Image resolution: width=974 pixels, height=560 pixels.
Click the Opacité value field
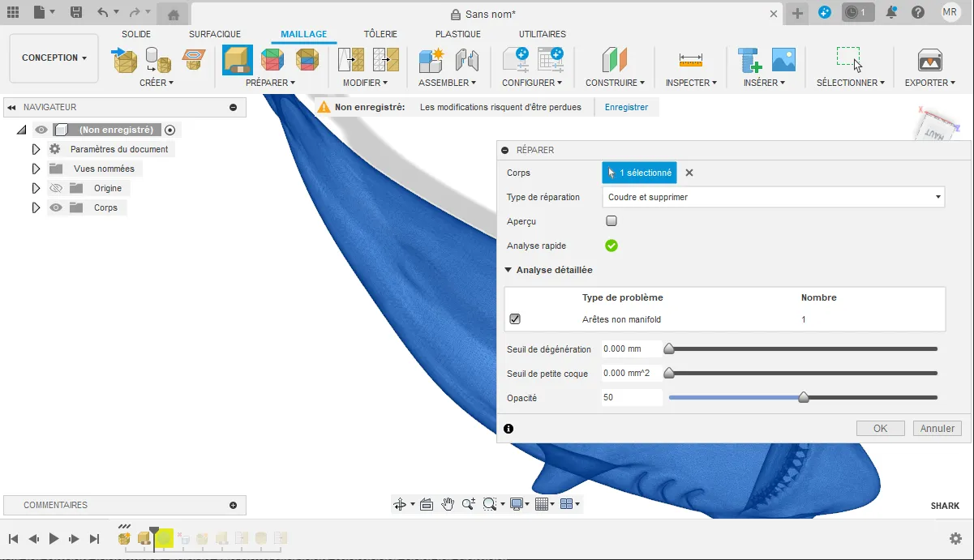(632, 398)
